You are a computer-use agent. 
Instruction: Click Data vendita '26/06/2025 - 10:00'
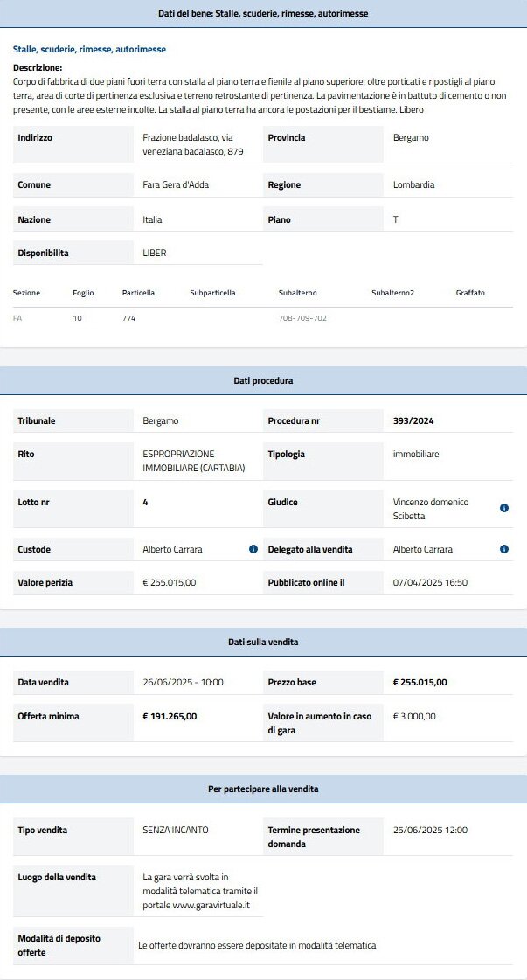(x=184, y=682)
